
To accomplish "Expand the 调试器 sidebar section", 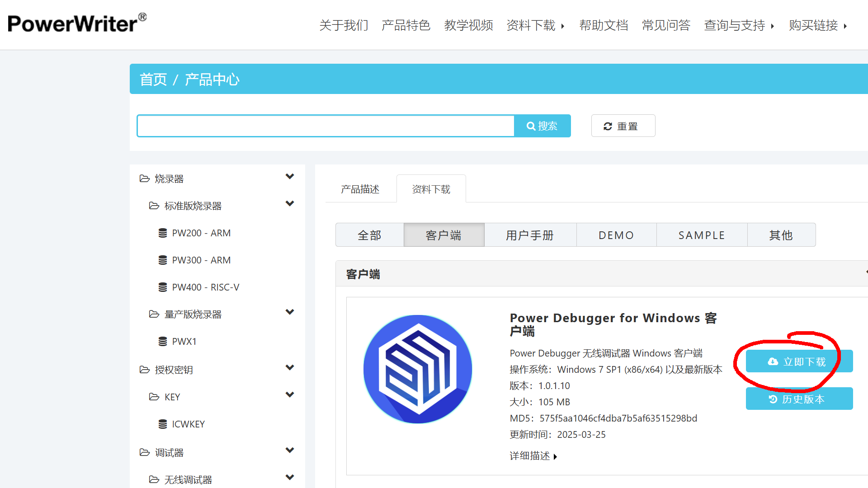I will click(x=290, y=450).
